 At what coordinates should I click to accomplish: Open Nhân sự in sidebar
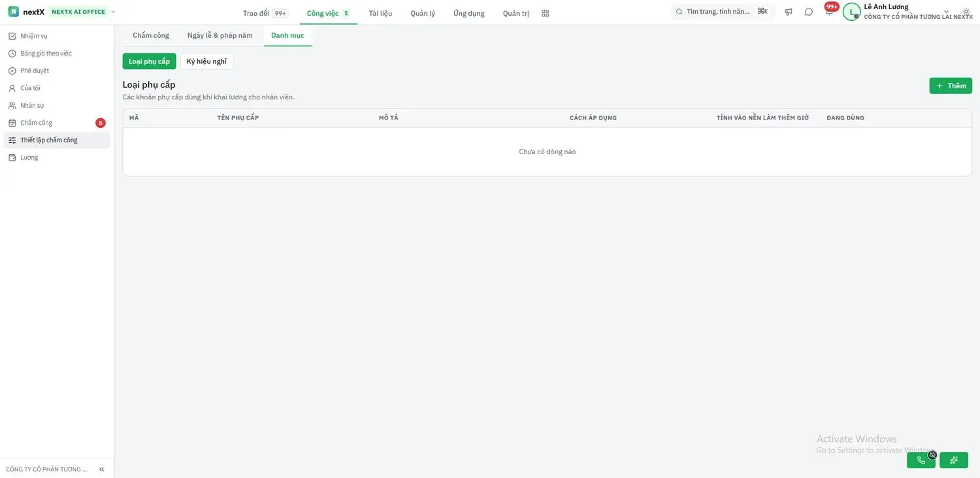pos(57,105)
